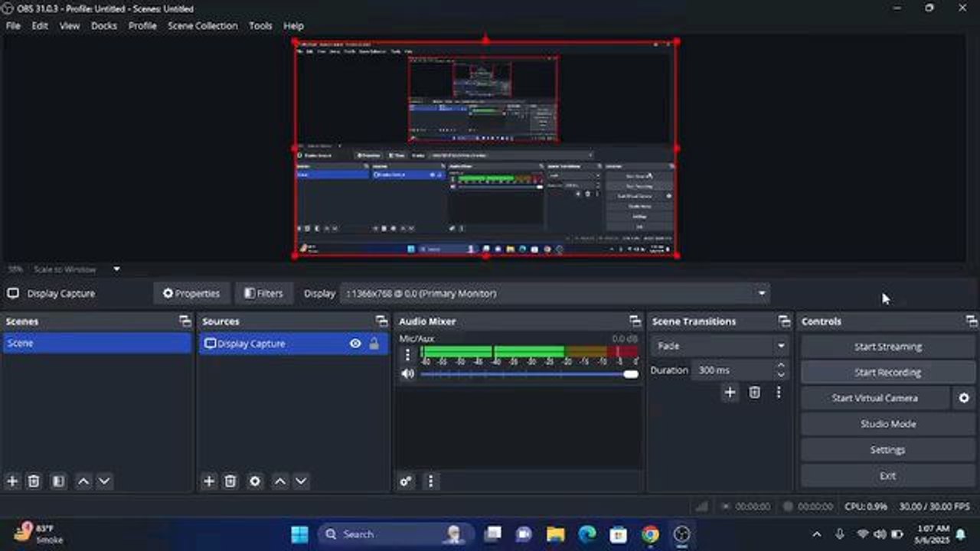Move source up arrow in Sources dock
Image resolution: width=980 pixels, height=551 pixels.
(280, 481)
